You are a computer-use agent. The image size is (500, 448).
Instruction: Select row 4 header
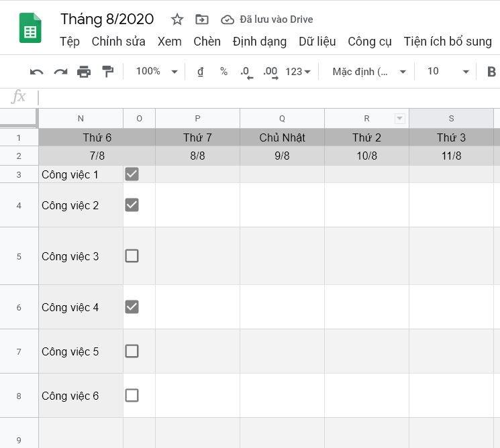[19, 205]
